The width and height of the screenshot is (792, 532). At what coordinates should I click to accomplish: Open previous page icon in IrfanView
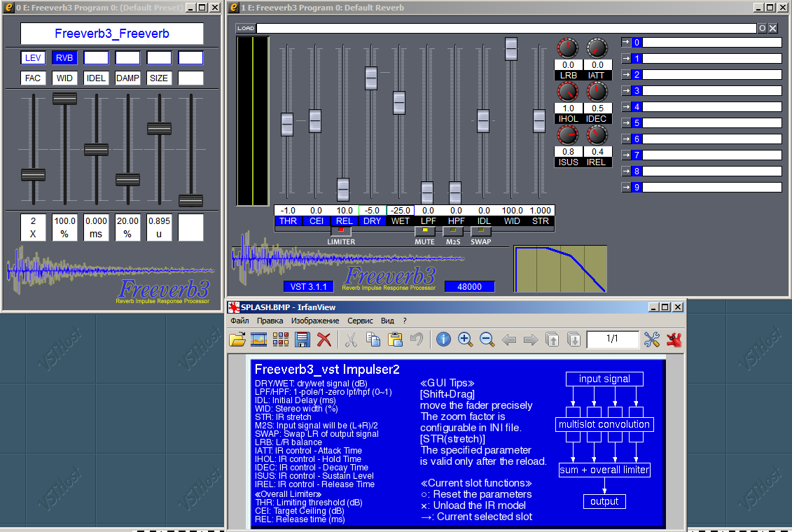pos(552,339)
